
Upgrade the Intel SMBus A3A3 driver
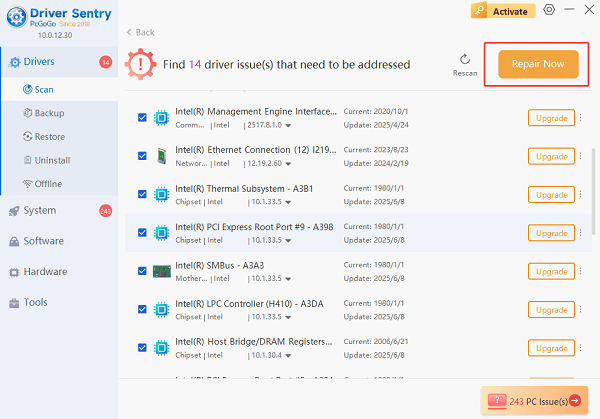coord(551,271)
